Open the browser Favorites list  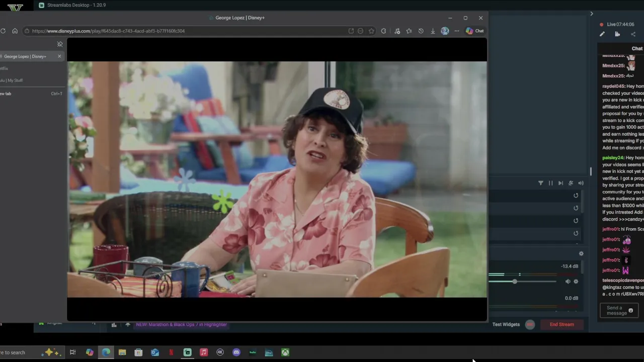409,31
